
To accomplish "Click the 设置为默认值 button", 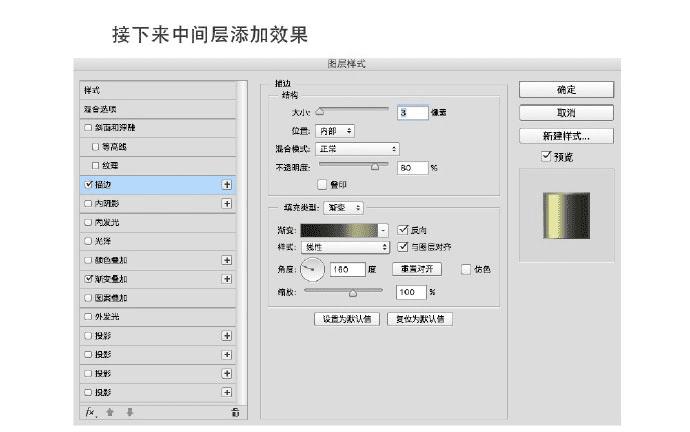I will pos(347,319).
